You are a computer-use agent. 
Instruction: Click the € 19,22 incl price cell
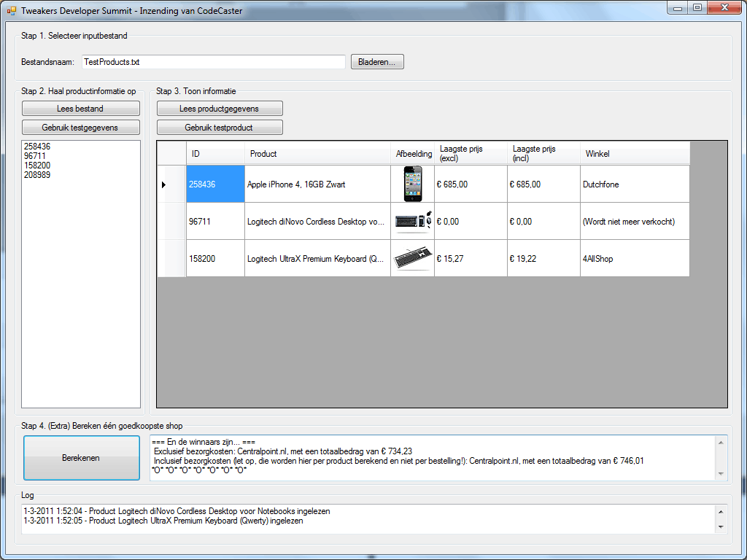tap(543, 258)
